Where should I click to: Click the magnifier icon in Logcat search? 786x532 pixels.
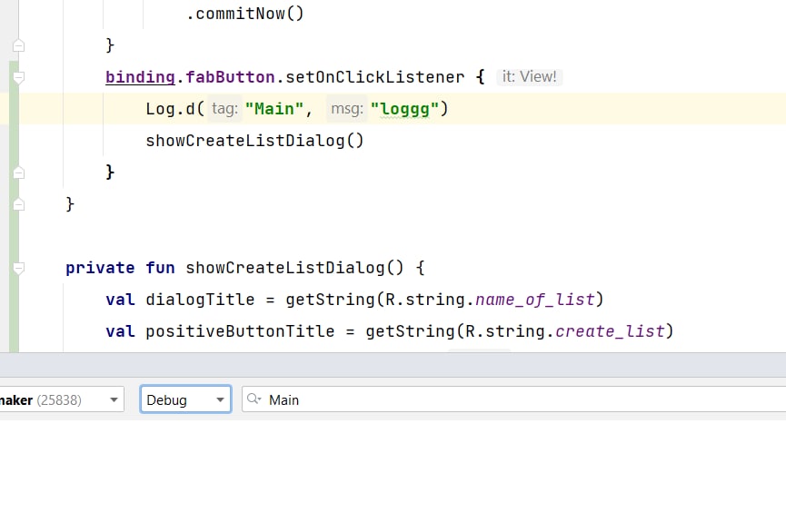pyautogui.click(x=254, y=399)
